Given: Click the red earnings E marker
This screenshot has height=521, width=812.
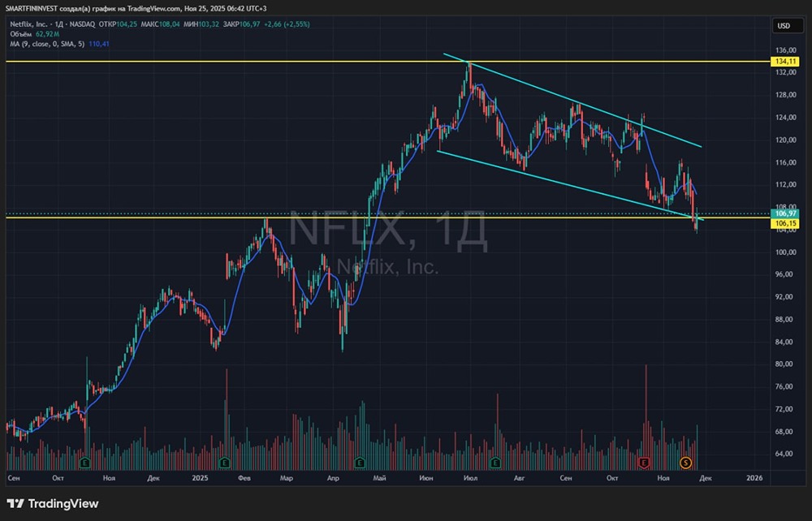Looking at the screenshot, I should point(644,463).
